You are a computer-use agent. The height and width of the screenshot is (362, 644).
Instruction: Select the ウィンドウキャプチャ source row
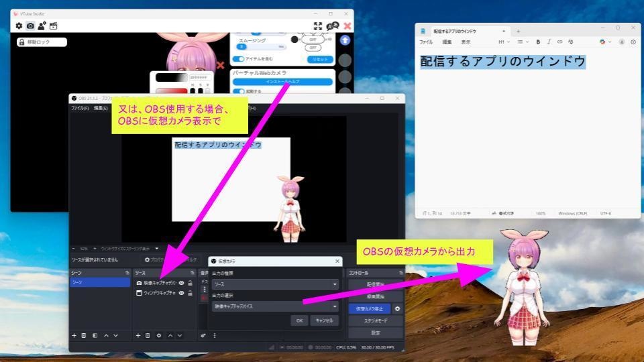pyautogui.click(x=164, y=293)
